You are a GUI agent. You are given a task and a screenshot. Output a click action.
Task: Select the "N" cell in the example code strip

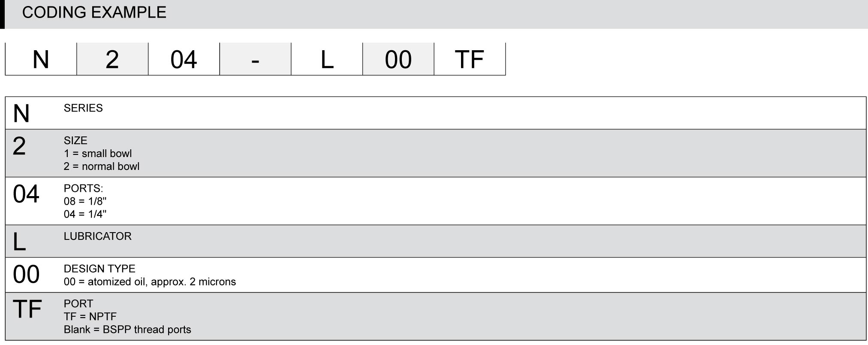click(41, 59)
